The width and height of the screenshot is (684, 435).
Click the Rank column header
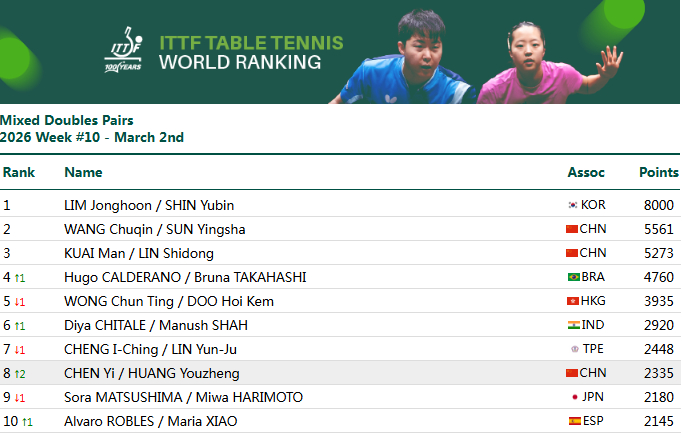[19, 172]
